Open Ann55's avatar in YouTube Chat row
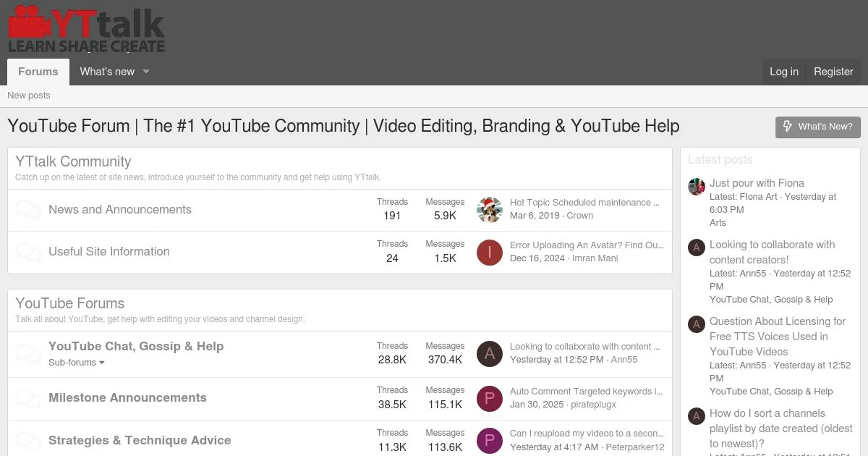The image size is (868, 456). [x=490, y=353]
